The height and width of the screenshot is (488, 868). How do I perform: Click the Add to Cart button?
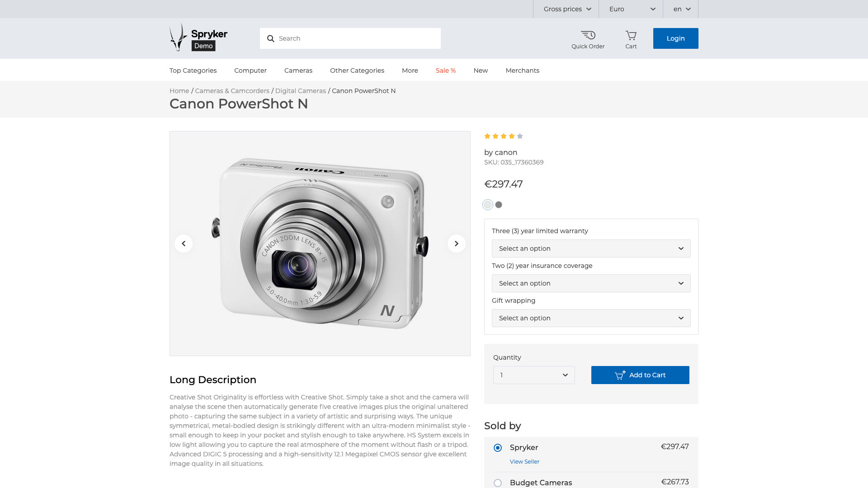coord(640,375)
